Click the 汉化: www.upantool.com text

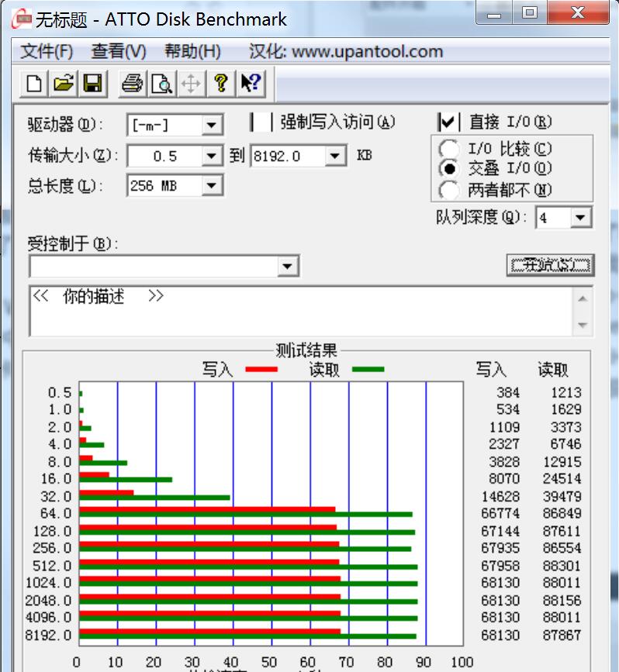click(346, 51)
